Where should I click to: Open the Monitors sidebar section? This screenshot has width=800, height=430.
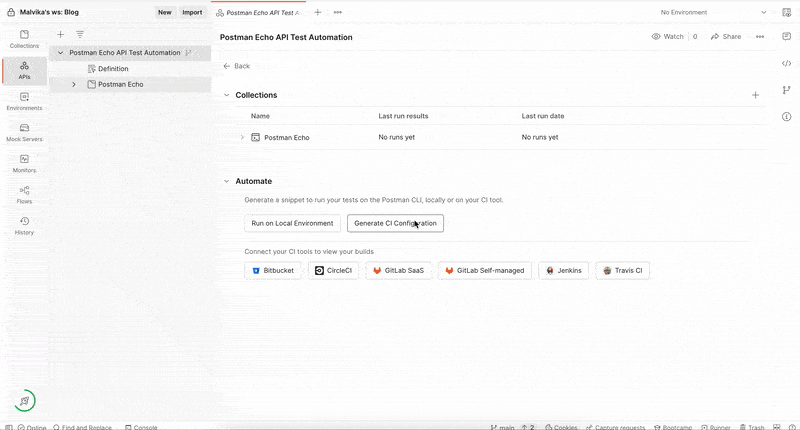coord(24,164)
